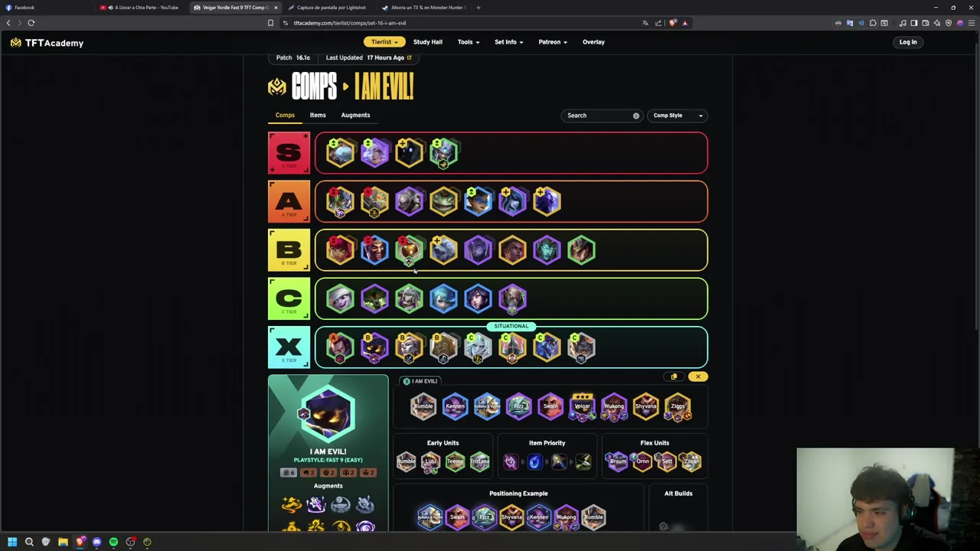Switch to the Items tab
Viewport: 980px width, 551px height.
pos(318,116)
